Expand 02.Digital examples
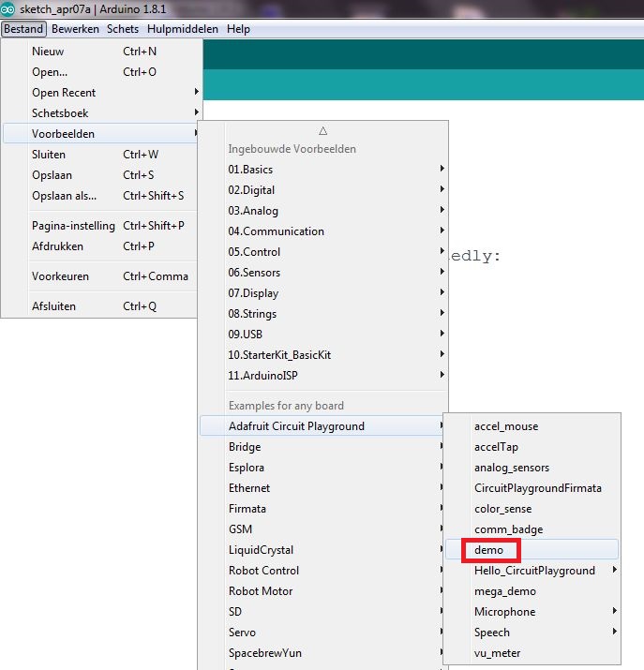644x670 pixels. tap(323, 189)
